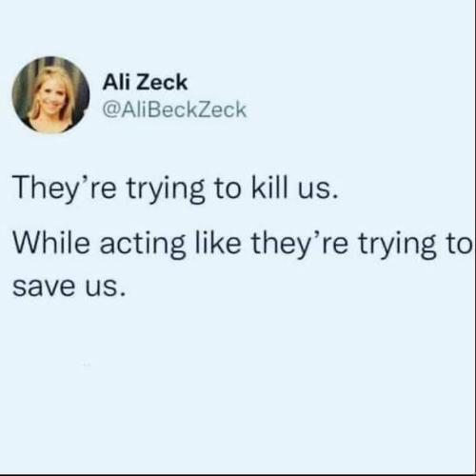Click the "@" symbol in the handle
The image size is (476, 476).
(x=109, y=110)
